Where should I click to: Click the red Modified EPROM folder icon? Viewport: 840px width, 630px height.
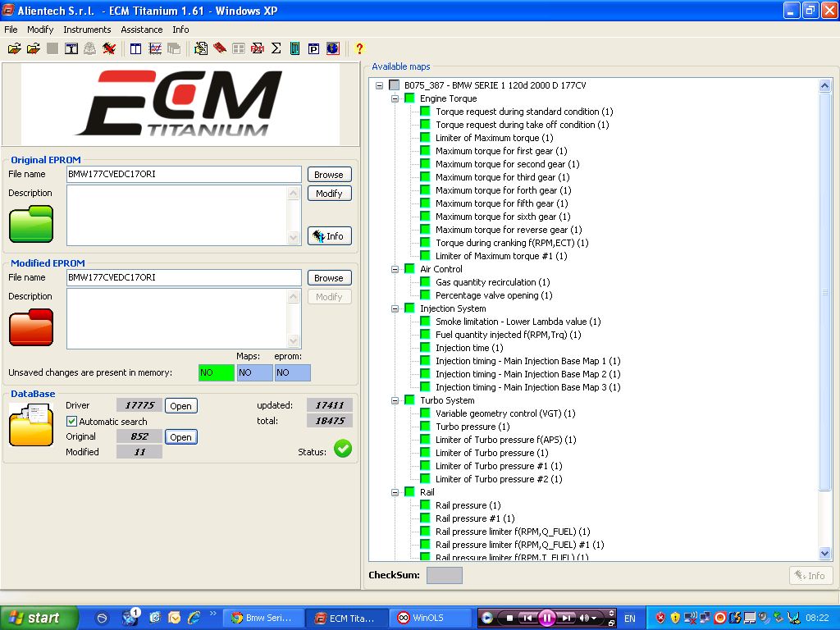31,327
